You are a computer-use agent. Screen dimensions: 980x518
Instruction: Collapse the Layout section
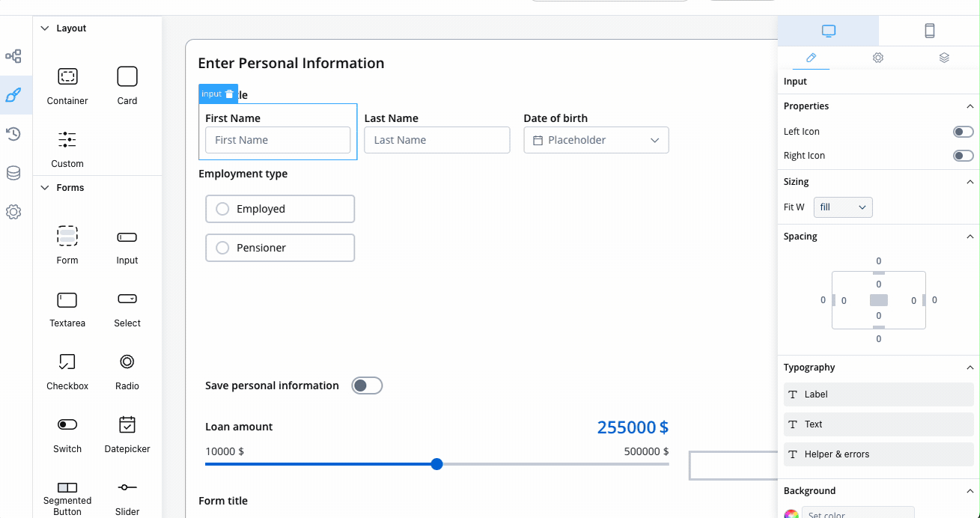click(x=45, y=28)
